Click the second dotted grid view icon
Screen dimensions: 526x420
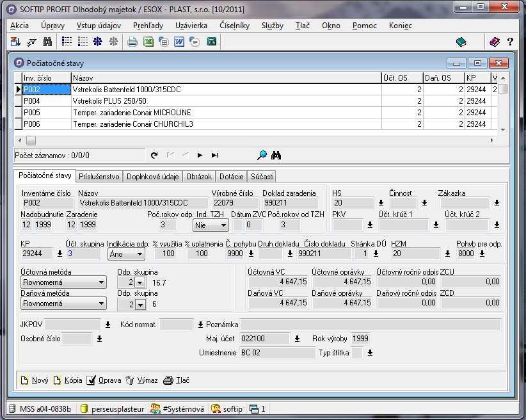[x=83, y=42]
